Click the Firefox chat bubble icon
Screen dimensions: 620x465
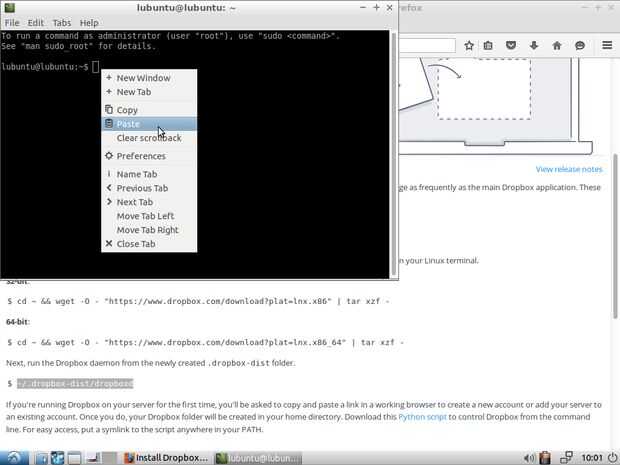tap(580, 45)
